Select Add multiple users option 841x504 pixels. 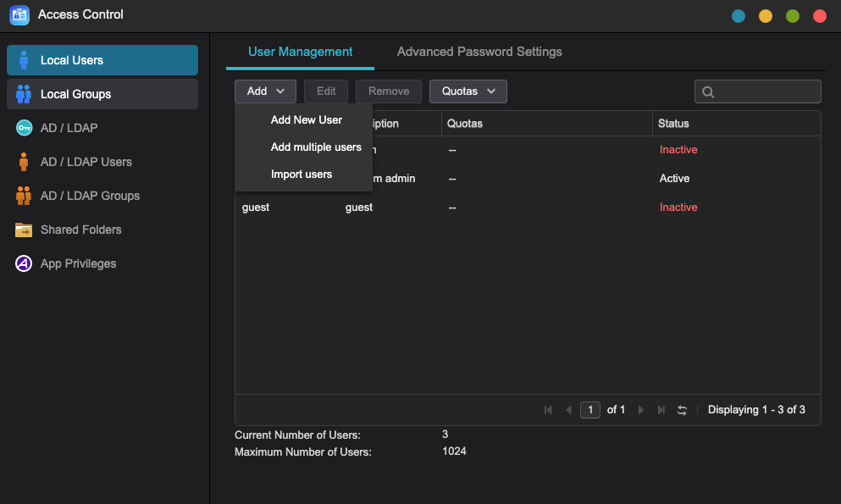316,147
